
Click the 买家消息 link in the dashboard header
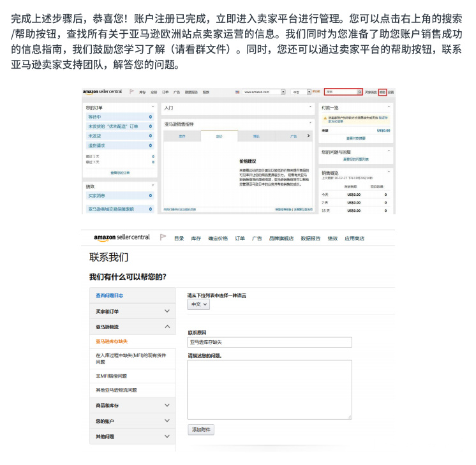(370, 92)
